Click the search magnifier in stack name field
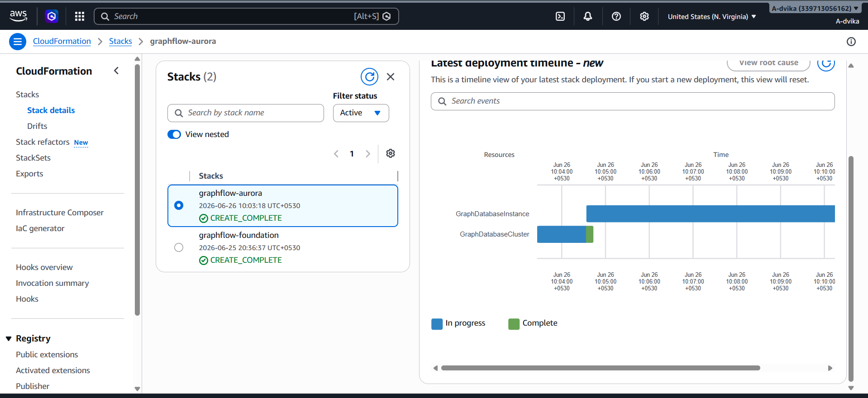Screen dimensions: 868x398 (x=179, y=113)
